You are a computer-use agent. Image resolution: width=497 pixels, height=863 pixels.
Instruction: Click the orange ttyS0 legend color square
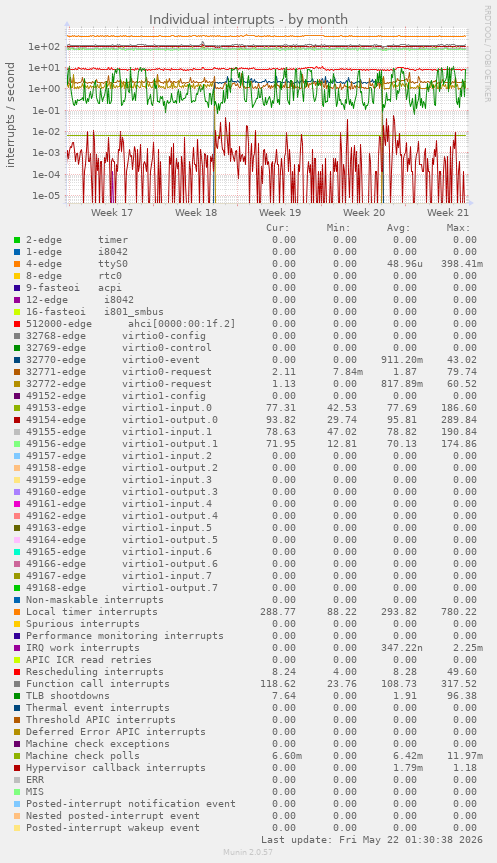[x=17, y=264]
